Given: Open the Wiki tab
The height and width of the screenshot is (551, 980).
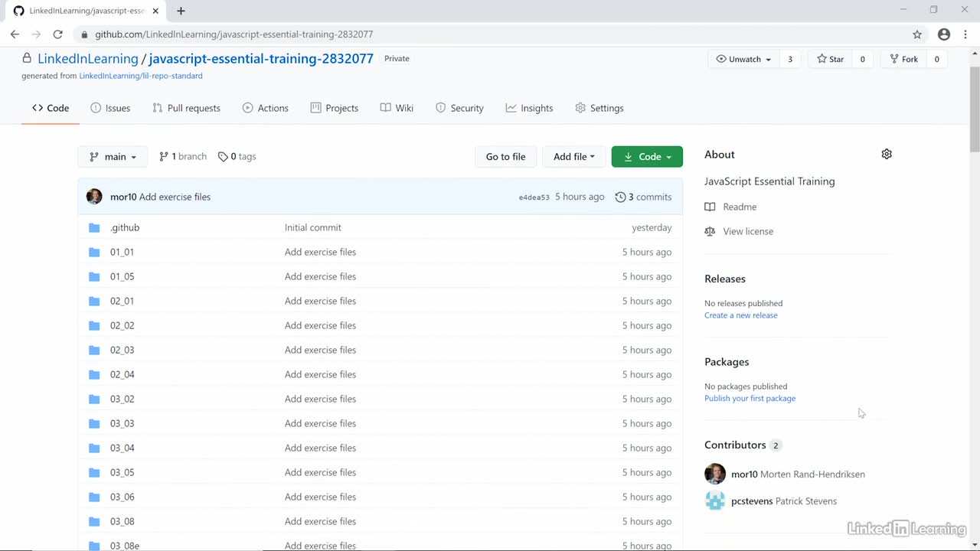Looking at the screenshot, I should click(x=397, y=108).
